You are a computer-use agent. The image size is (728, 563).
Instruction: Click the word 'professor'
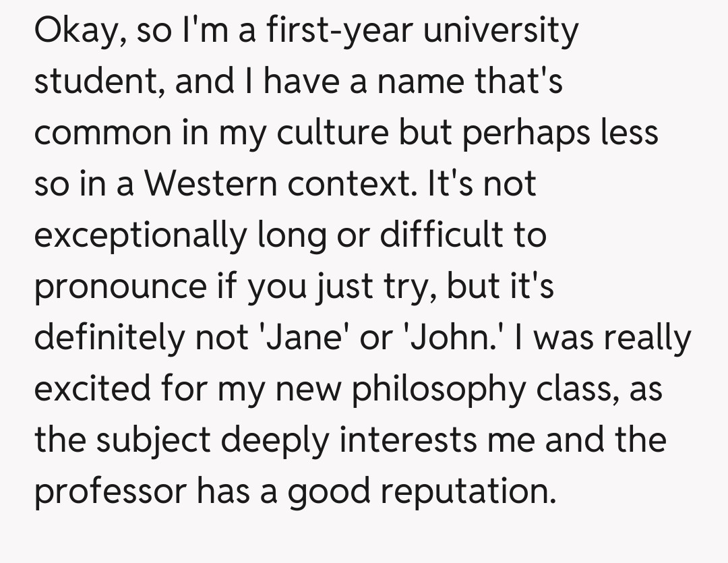(x=110, y=492)
